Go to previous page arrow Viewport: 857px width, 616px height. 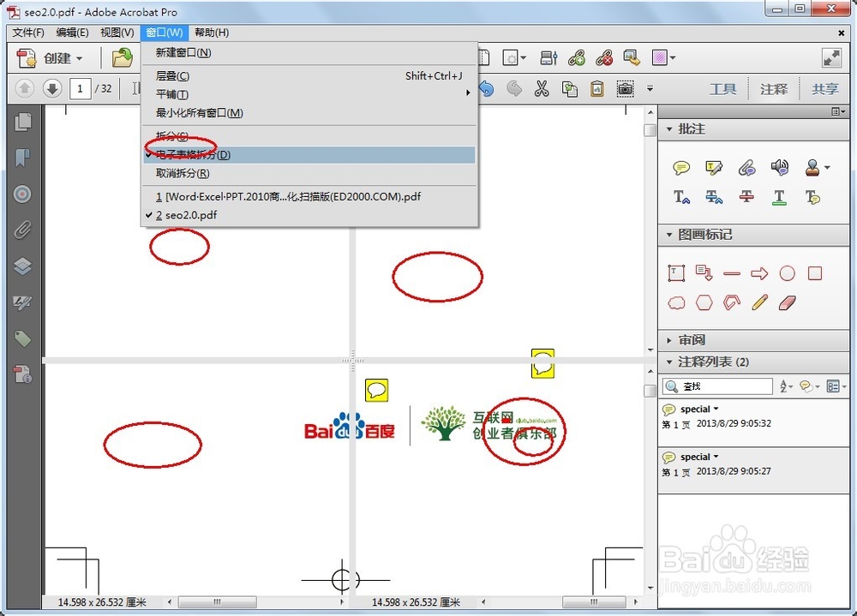pyautogui.click(x=25, y=88)
